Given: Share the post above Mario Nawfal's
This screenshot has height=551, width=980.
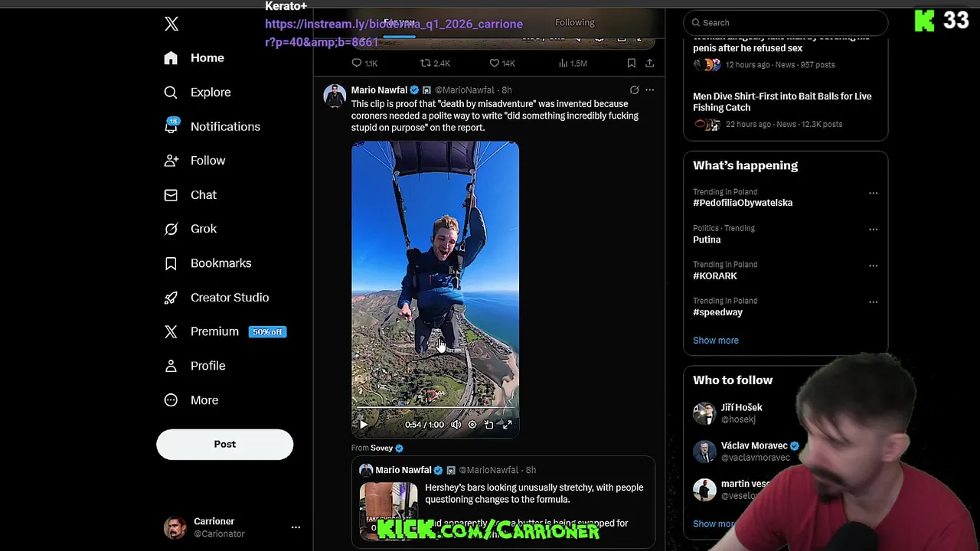Looking at the screenshot, I should (x=649, y=64).
